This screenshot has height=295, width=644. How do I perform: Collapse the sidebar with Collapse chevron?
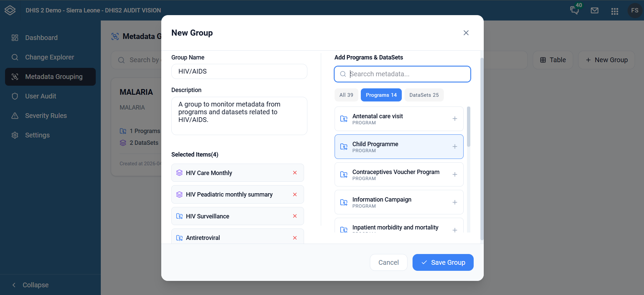[14, 285]
